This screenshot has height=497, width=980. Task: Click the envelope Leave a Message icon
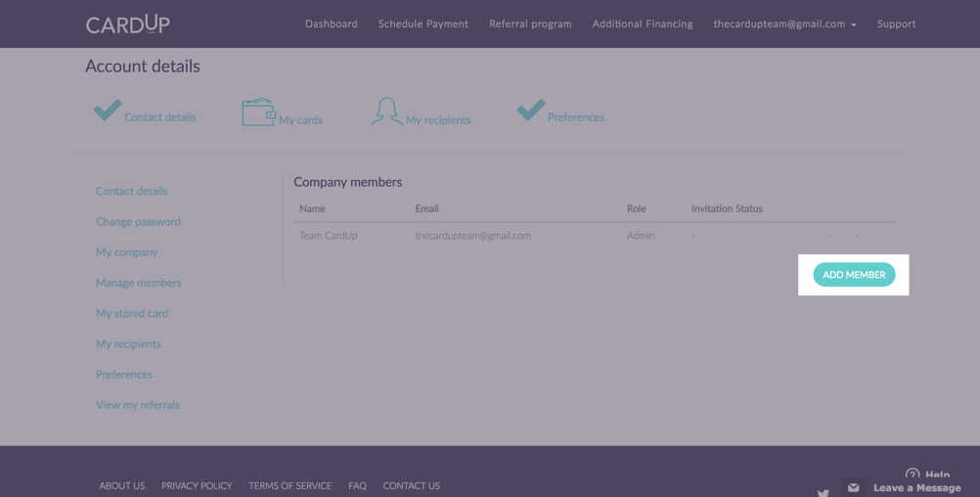click(854, 487)
